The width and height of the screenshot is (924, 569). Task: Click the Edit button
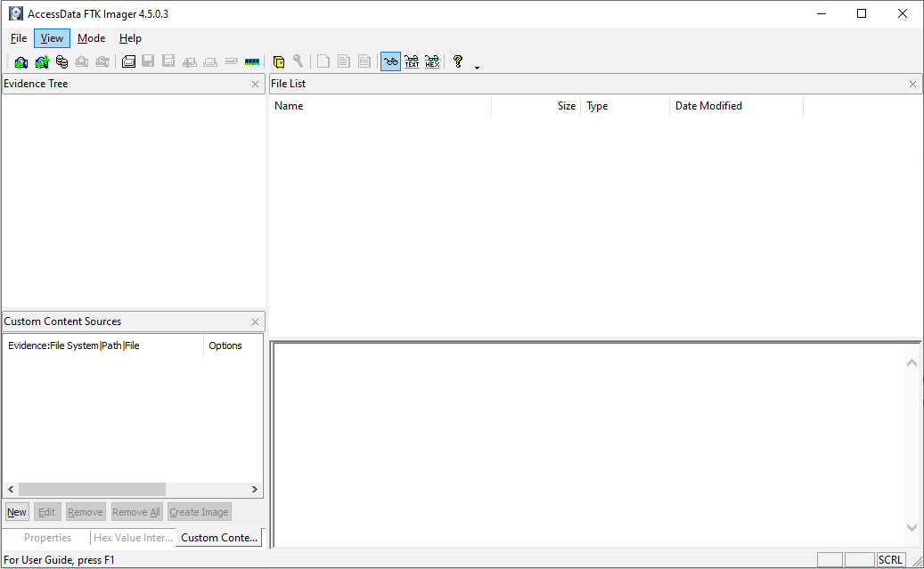coord(47,512)
